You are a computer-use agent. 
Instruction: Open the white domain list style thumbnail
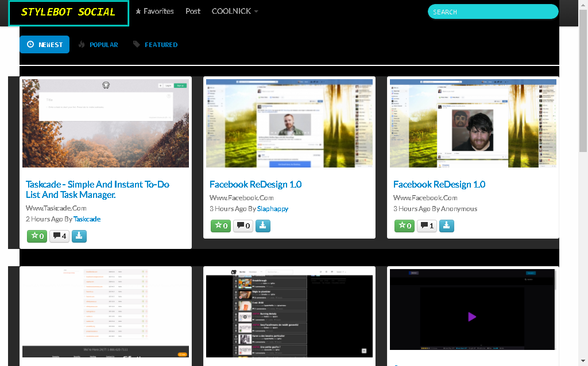tap(106, 313)
